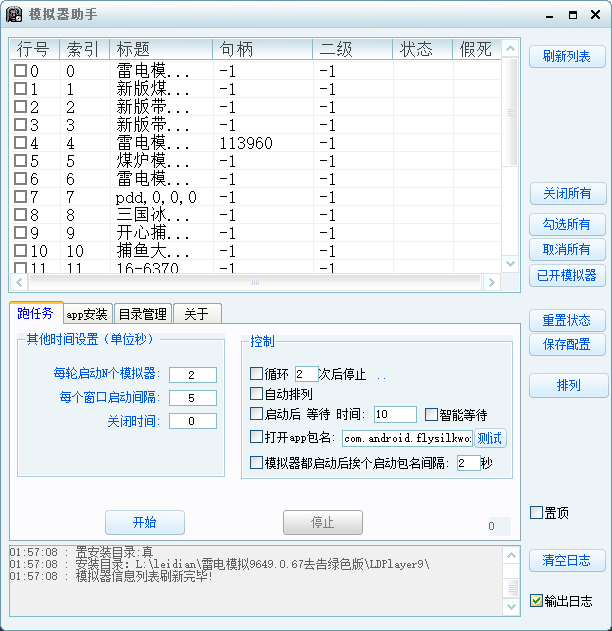Image resolution: width=612 pixels, height=631 pixels.
Task: Uncheck the 输出日志 checkbox
Action: 536,600
